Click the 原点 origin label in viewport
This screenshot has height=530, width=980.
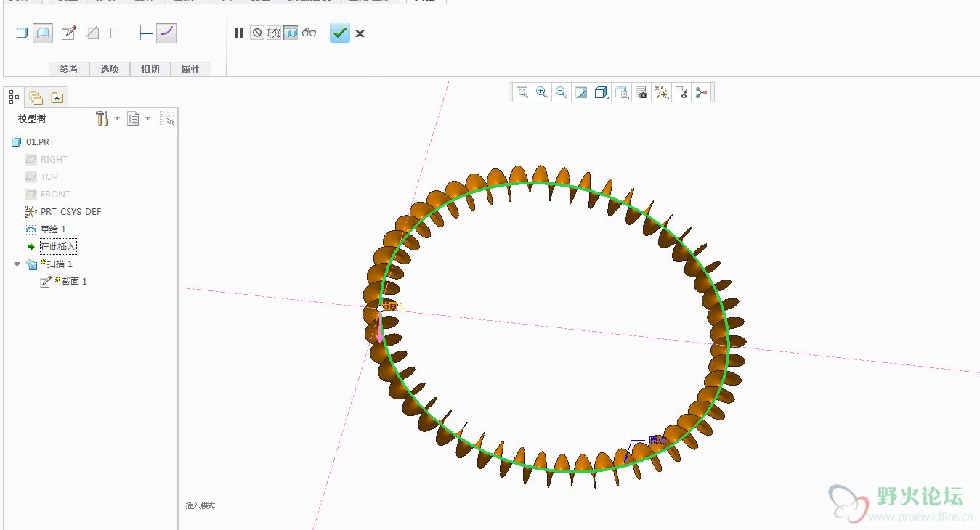pyautogui.click(x=657, y=440)
